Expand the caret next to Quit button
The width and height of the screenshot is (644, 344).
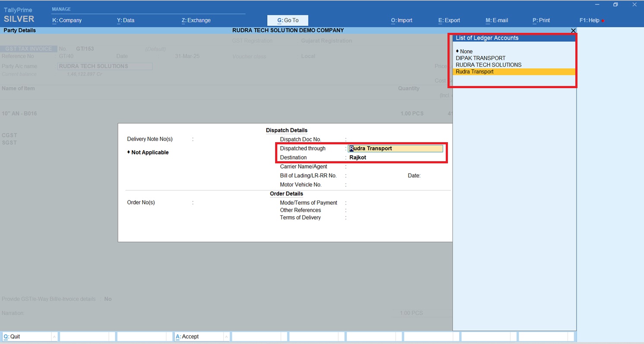[x=54, y=337]
